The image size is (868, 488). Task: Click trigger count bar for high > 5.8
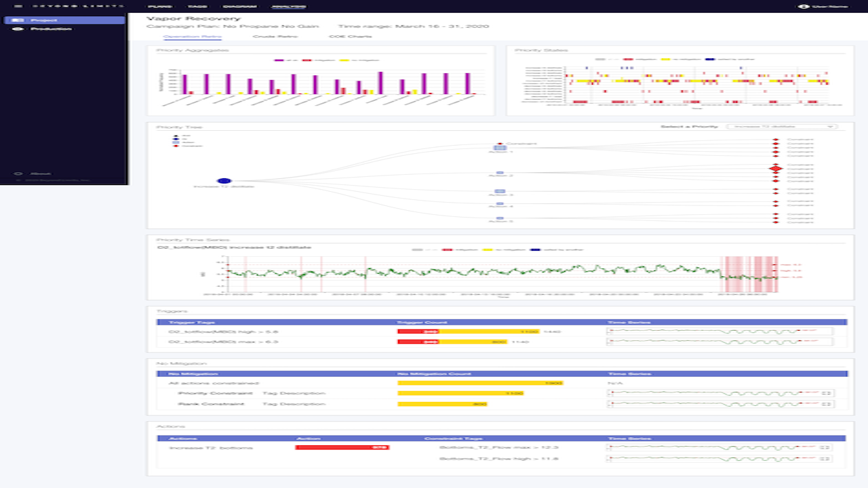tap(469, 331)
